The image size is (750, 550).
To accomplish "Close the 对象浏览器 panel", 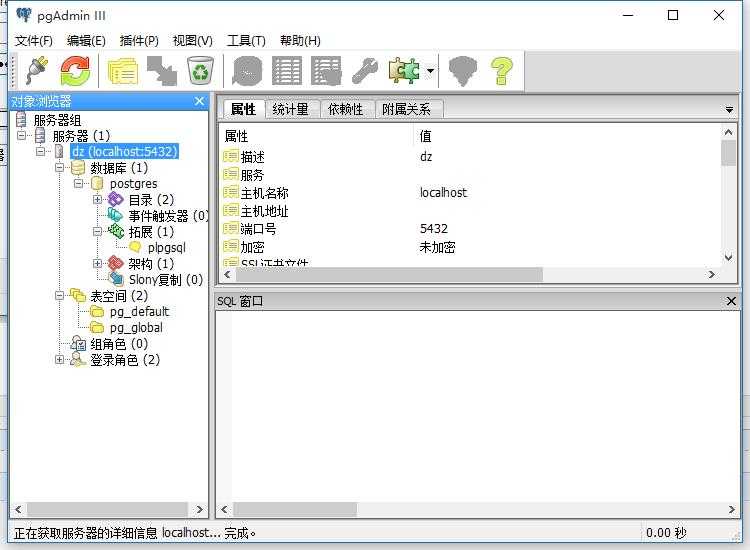I will point(199,101).
